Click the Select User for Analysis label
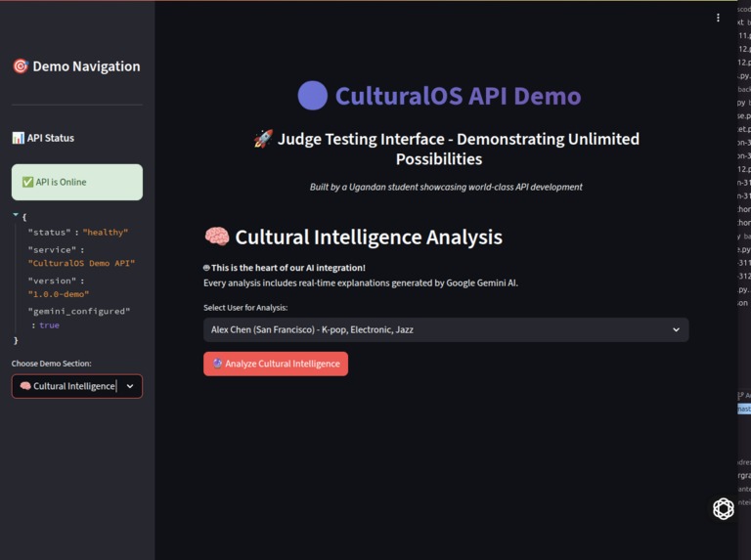Image resolution: width=751 pixels, height=560 pixels. coord(245,307)
